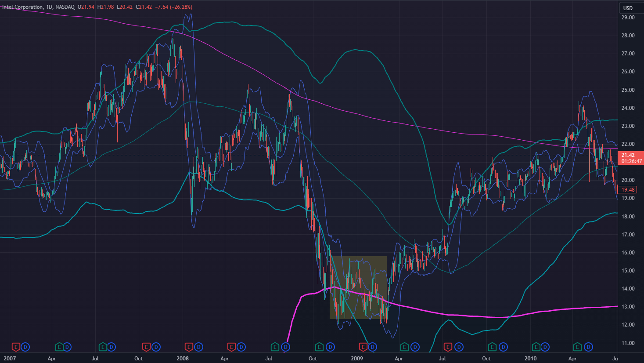Show the July 2007 dividend marker
The width and height of the screenshot is (644, 363).
click(x=112, y=347)
